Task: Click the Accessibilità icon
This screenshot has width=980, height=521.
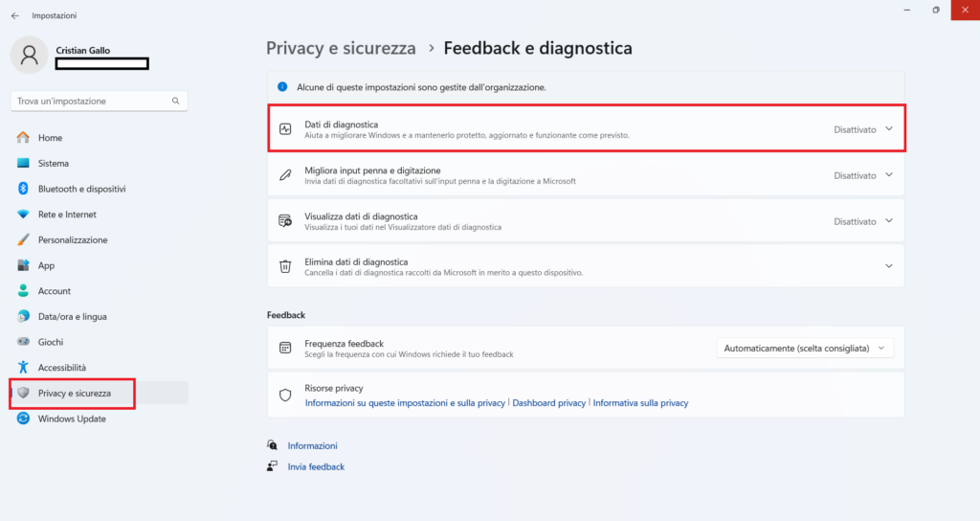Action: point(24,368)
